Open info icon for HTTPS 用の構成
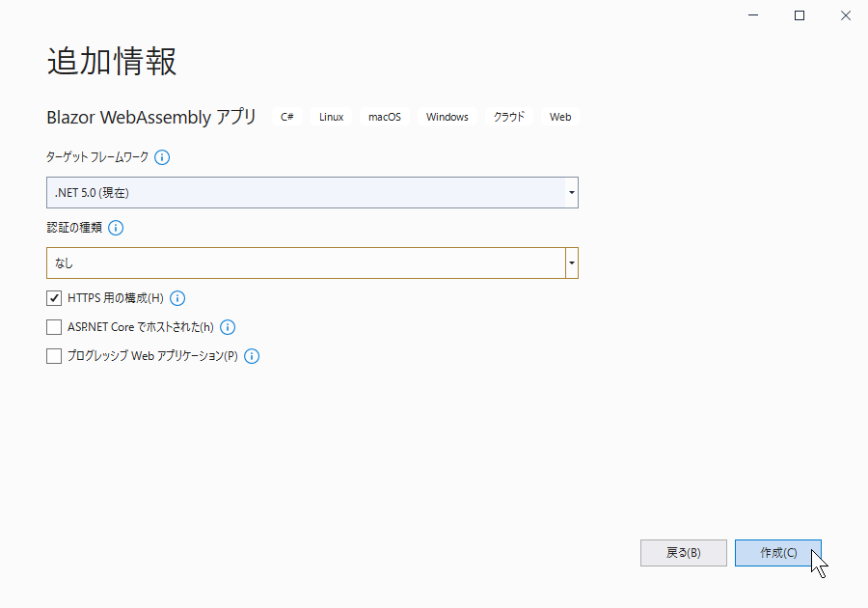868x608 pixels. point(177,298)
